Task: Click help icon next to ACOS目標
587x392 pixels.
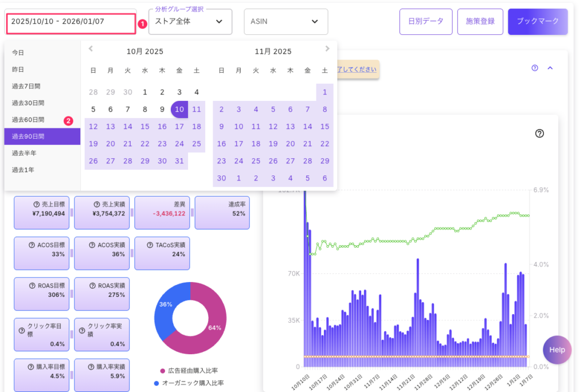Action: (32, 245)
